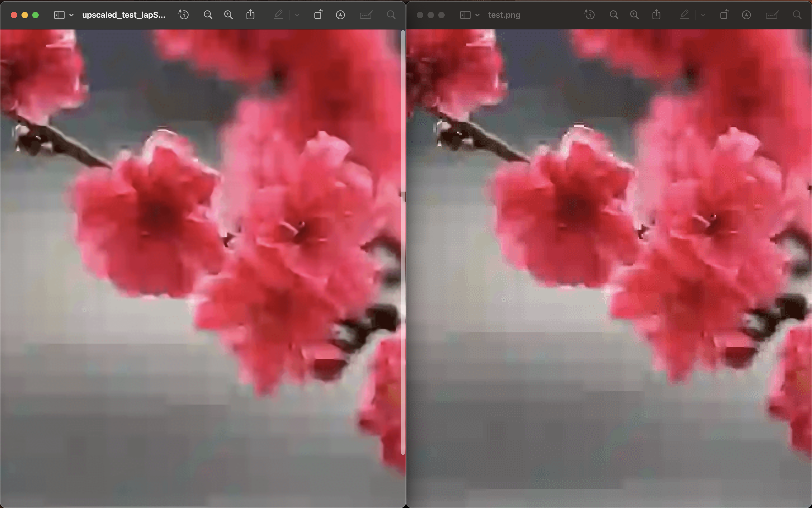The width and height of the screenshot is (812, 508).
Task: Show inspector info in upscaled_test window
Action: [183, 15]
